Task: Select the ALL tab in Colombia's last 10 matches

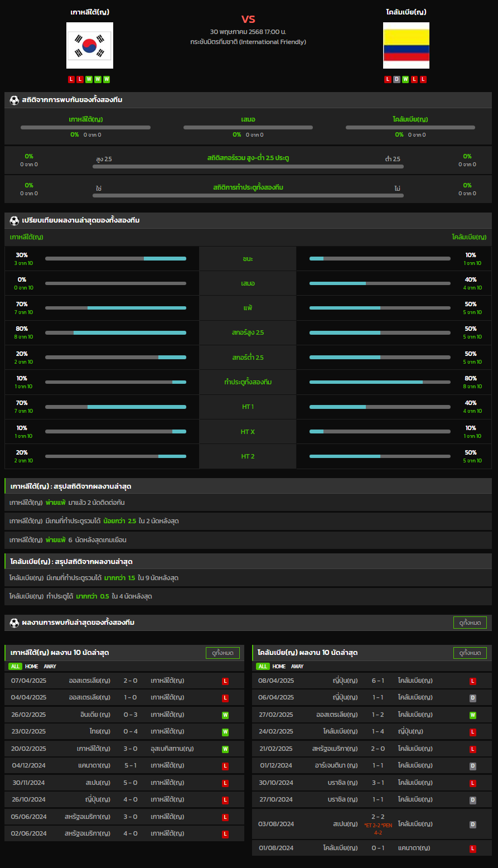Action: pyautogui.click(x=263, y=667)
